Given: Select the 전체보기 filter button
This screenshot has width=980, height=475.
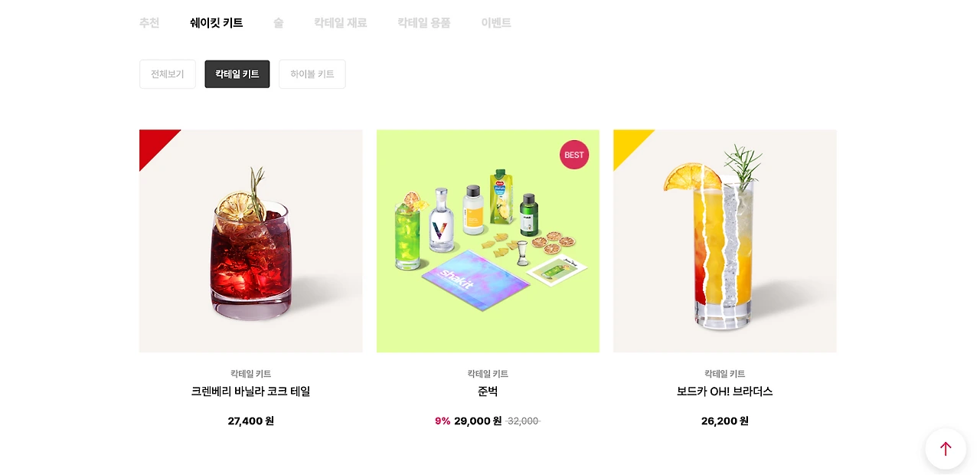Looking at the screenshot, I should click(168, 74).
